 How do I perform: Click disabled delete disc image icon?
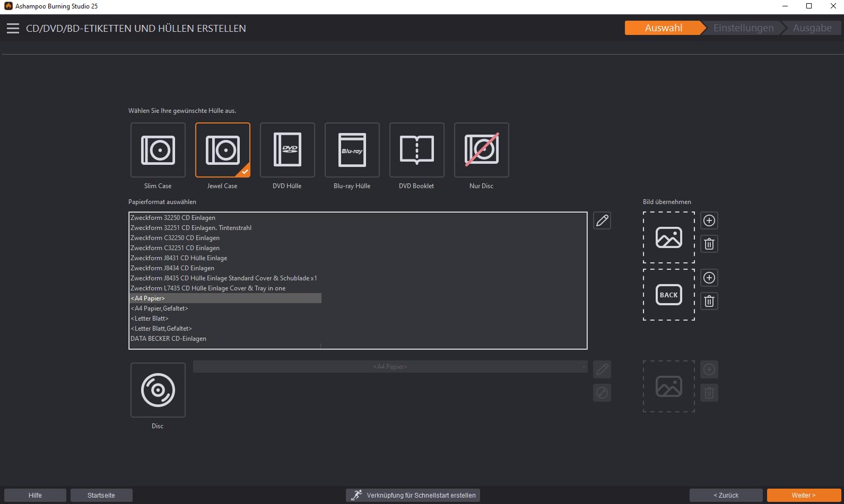(x=709, y=393)
